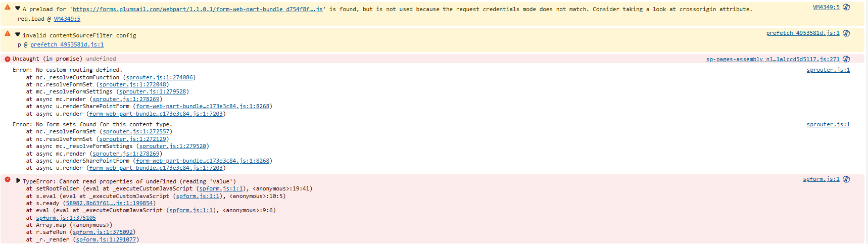The image size is (868, 244).
Task: Collapse the invalid contentSourceFilter config warning
Action: click(18, 35)
